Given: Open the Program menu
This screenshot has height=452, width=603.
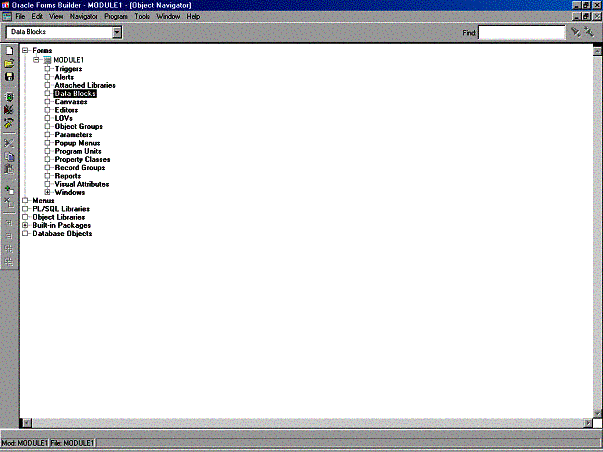Looking at the screenshot, I should (116, 17).
